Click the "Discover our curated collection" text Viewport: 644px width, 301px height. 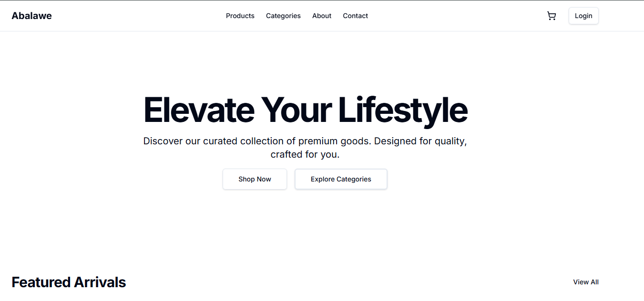[x=219, y=141]
